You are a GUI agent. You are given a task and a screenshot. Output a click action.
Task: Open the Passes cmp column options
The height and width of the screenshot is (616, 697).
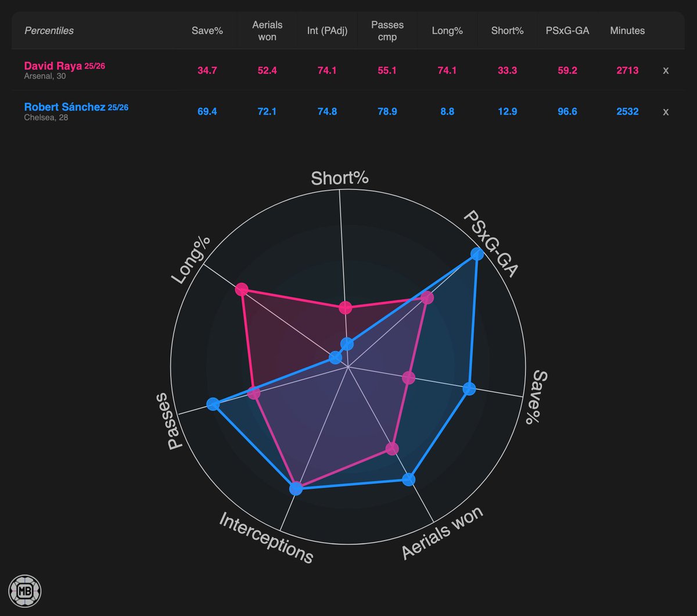point(387,31)
